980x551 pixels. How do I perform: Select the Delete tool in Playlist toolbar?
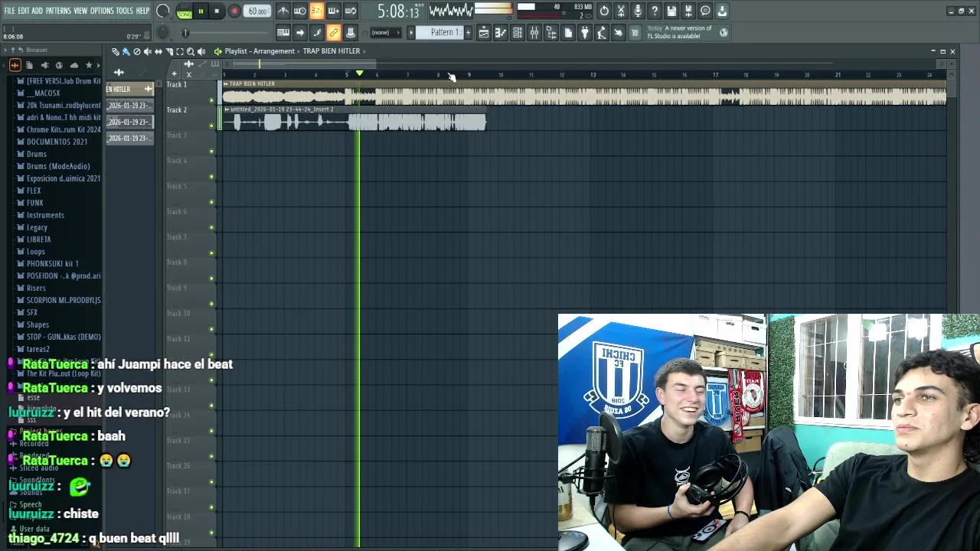tap(136, 51)
